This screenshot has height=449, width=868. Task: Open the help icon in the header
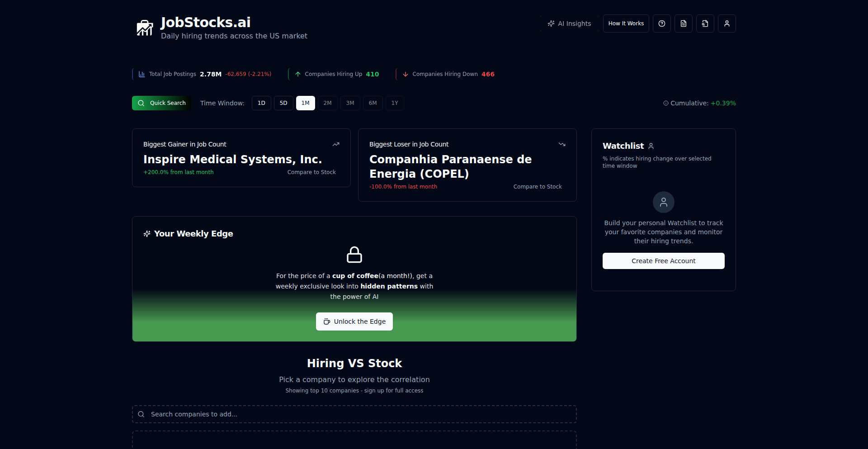click(x=661, y=23)
